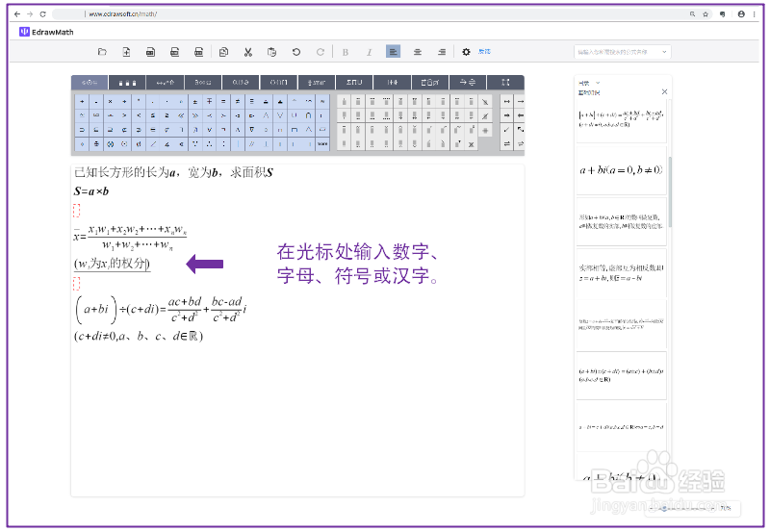Image resolution: width=770 pixels, height=532 pixels.
Task: Insert the plus-minus ± symbol
Action: pyautogui.click(x=195, y=102)
